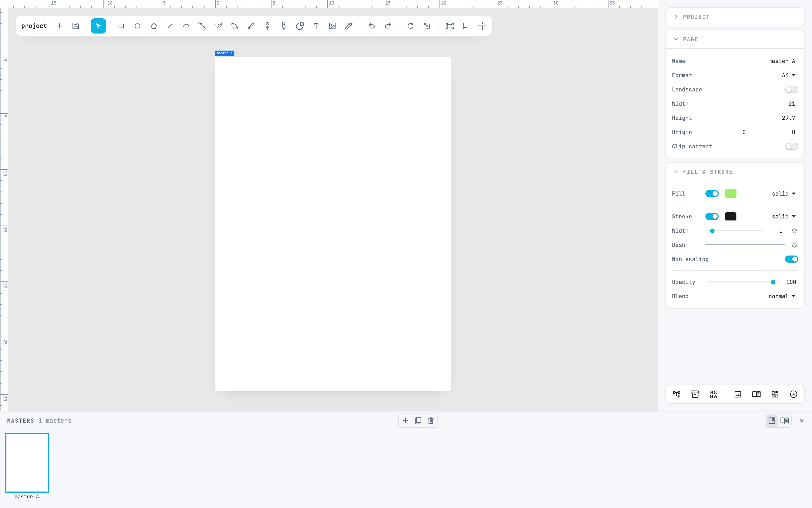Delete master with trash icon
Viewport: 812px width, 508px height.
431,421
